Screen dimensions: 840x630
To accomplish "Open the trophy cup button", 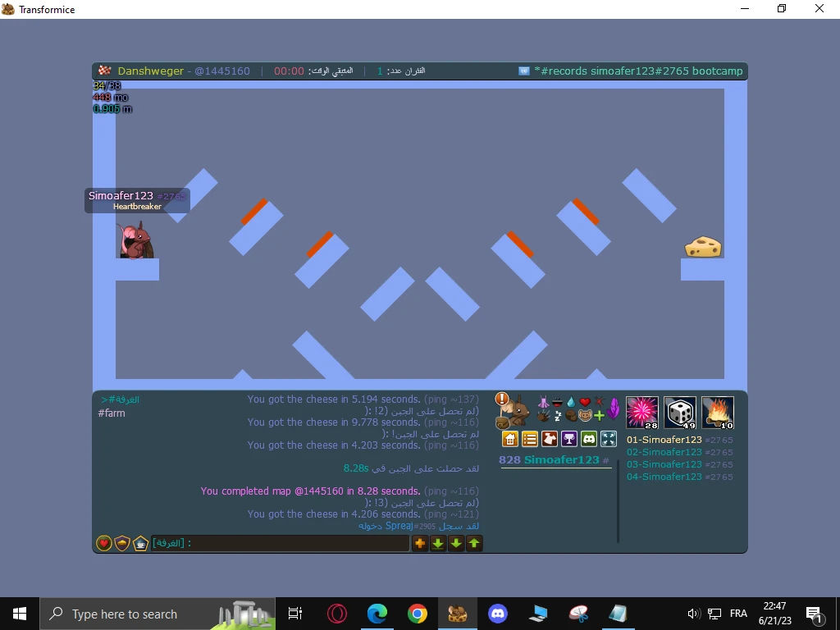I will click(x=569, y=439).
